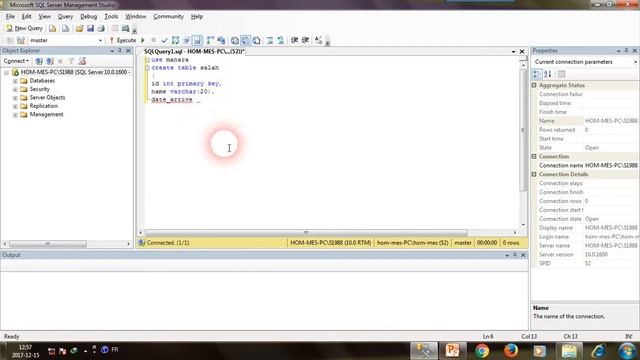The width and height of the screenshot is (640, 360).
Task: Switch output to Results to File
Action: click(x=256, y=40)
